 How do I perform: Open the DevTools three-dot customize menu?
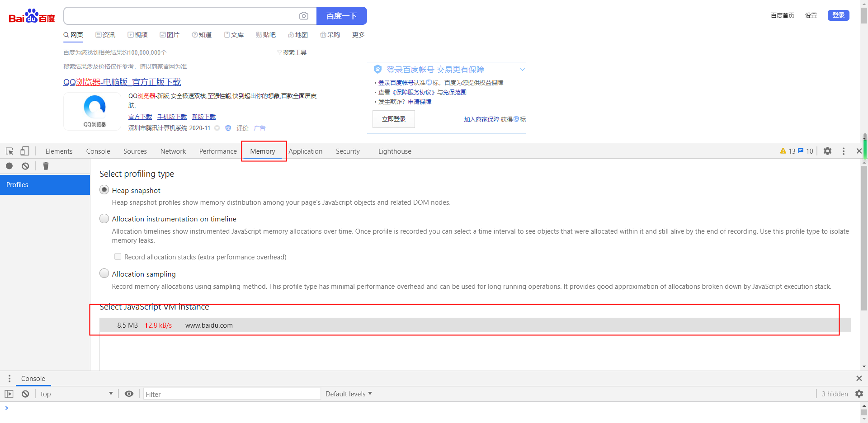click(x=844, y=151)
